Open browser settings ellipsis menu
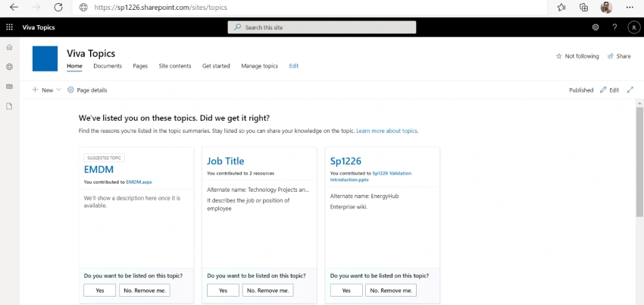644x305 pixels. pyautogui.click(x=630, y=8)
